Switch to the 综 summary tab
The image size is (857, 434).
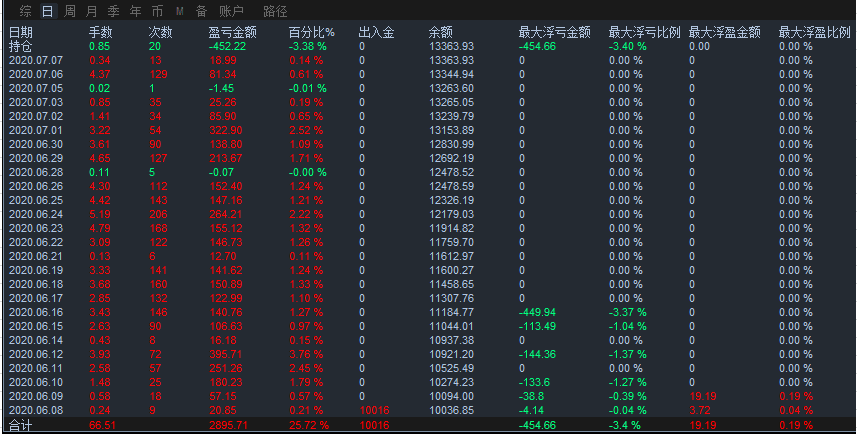pyautogui.click(x=25, y=11)
